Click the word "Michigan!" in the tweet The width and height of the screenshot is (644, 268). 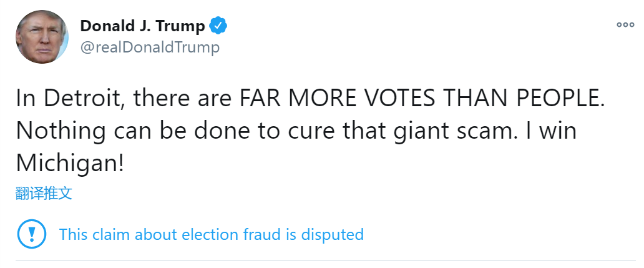pyautogui.click(x=70, y=162)
